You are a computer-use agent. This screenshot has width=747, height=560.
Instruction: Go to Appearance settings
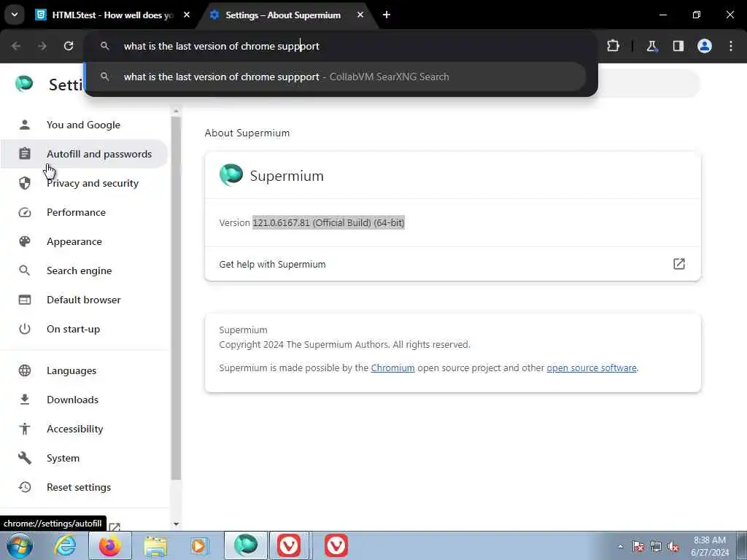[84, 241]
